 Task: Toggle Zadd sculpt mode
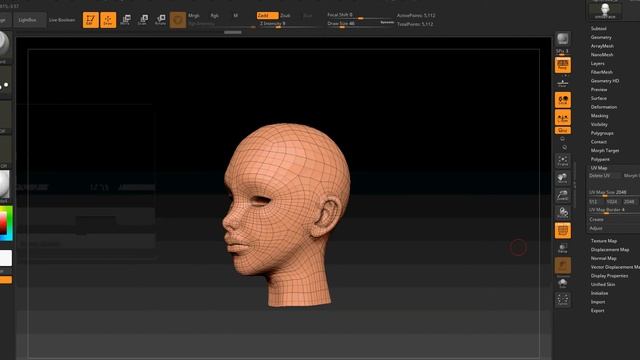coord(267,16)
